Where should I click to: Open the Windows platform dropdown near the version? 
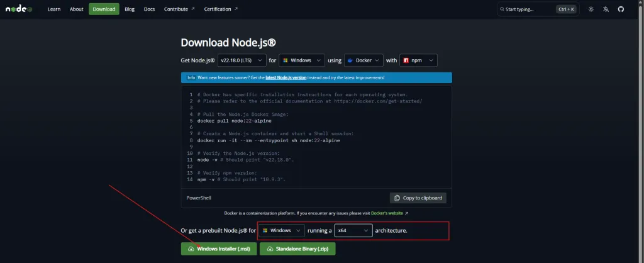click(x=301, y=60)
